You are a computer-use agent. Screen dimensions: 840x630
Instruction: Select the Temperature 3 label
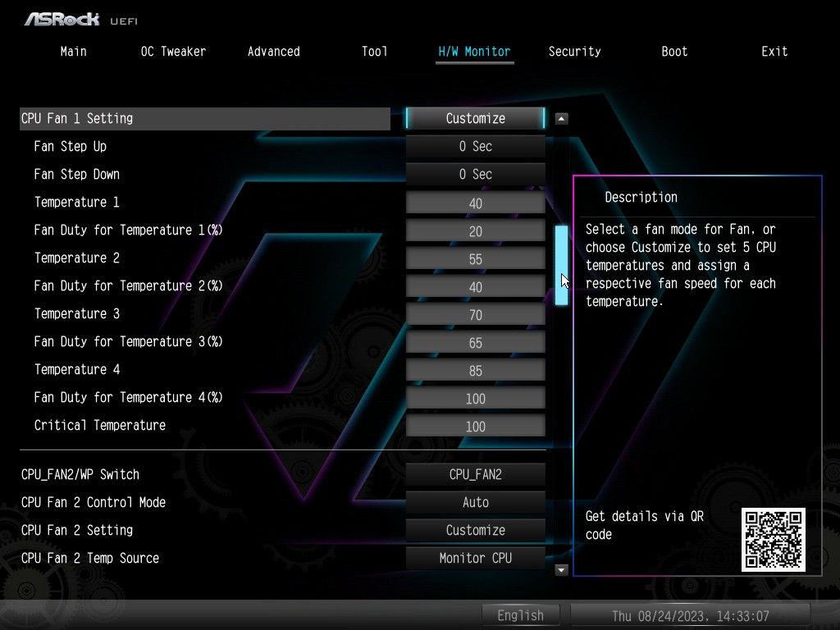pyautogui.click(x=76, y=313)
